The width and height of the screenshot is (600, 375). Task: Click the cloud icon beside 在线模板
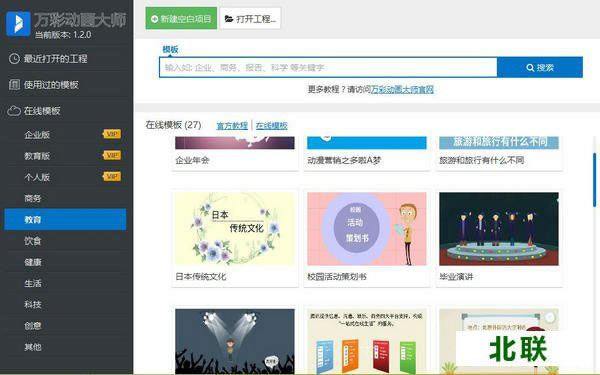point(14,111)
